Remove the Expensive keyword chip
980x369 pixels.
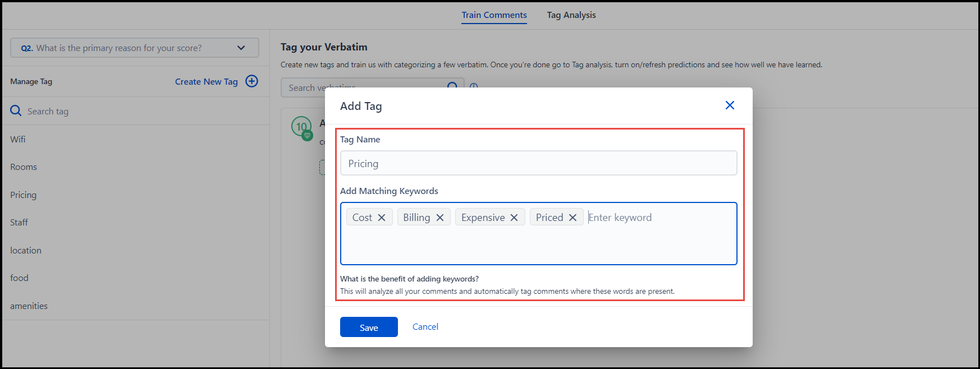pyautogui.click(x=514, y=218)
